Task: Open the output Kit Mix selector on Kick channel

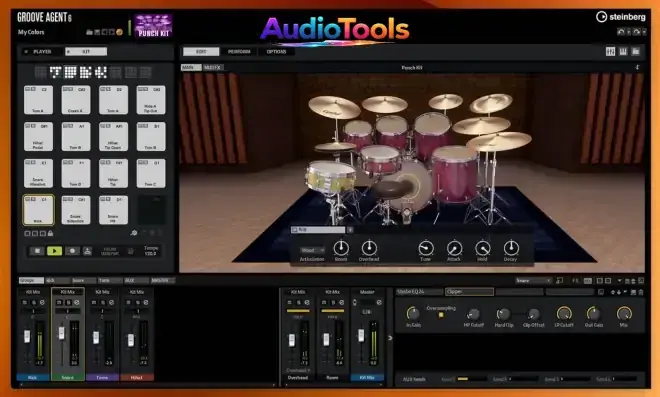Action: point(33,292)
